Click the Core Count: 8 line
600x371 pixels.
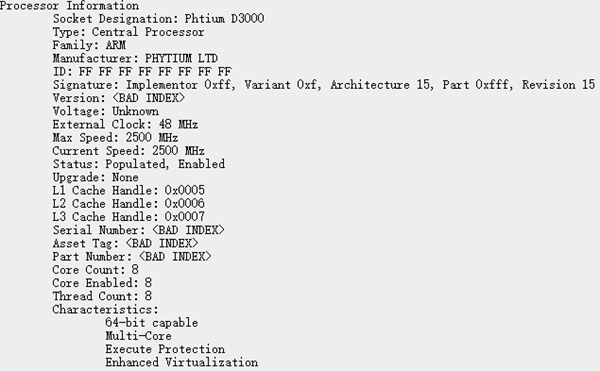pyautogui.click(x=96, y=270)
